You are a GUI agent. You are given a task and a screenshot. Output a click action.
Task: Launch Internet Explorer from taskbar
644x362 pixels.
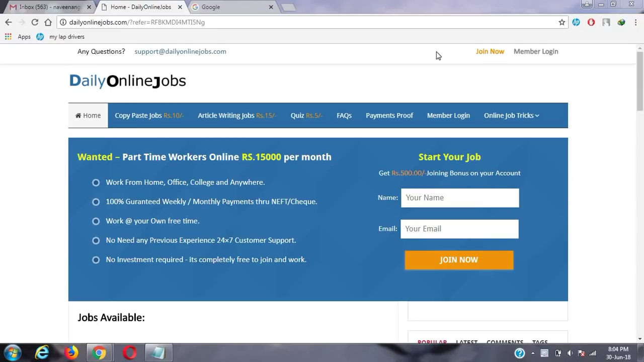[42, 353]
